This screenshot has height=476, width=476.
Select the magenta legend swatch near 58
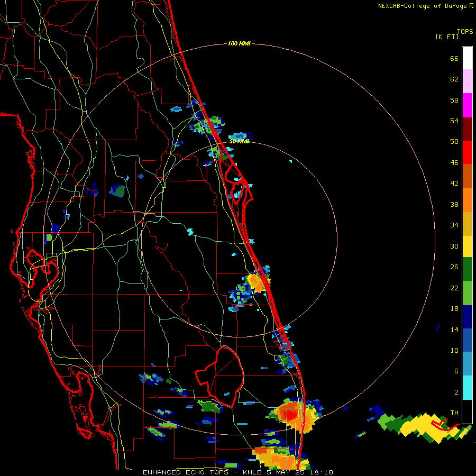[467, 105]
